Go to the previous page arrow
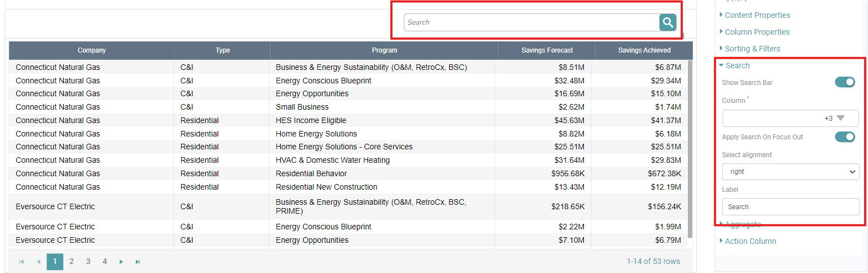This screenshot has width=868, height=273. [x=39, y=262]
